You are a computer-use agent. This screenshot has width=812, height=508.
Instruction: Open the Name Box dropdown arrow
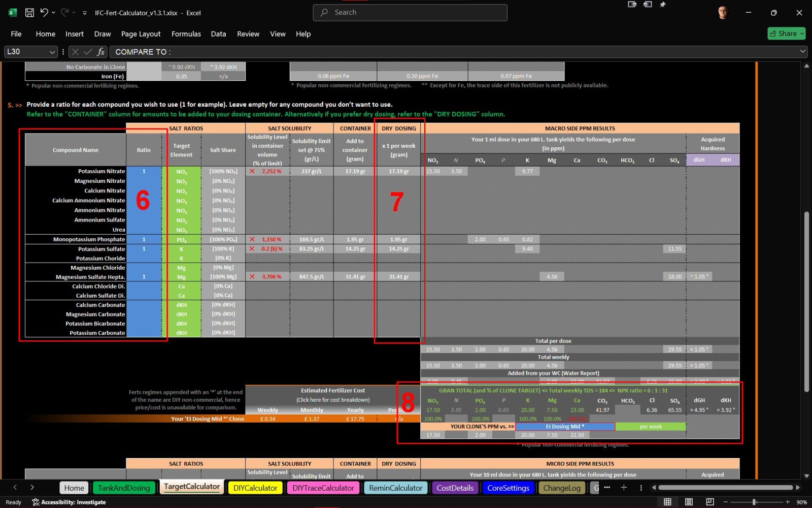tap(52, 52)
